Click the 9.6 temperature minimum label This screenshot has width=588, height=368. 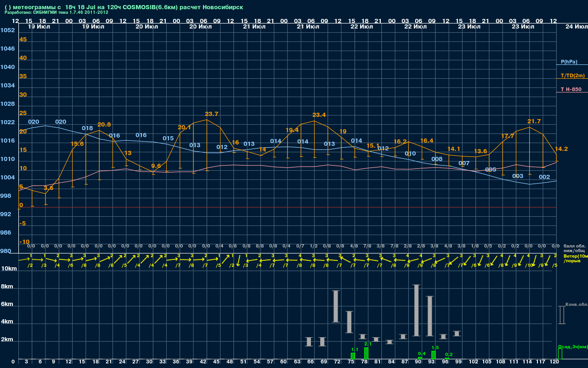[x=156, y=166]
